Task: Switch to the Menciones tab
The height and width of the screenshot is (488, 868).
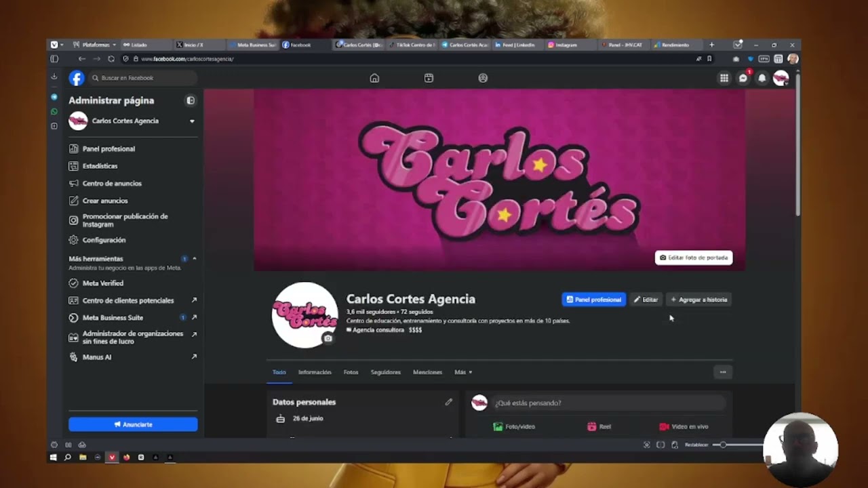Action: [x=427, y=372]
